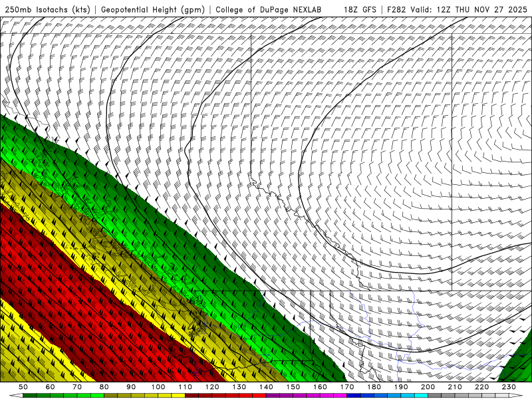Click the '50' label on the color scale
Image resolution: width=532 pixels, height=399 pixels.
coord(23,387)
